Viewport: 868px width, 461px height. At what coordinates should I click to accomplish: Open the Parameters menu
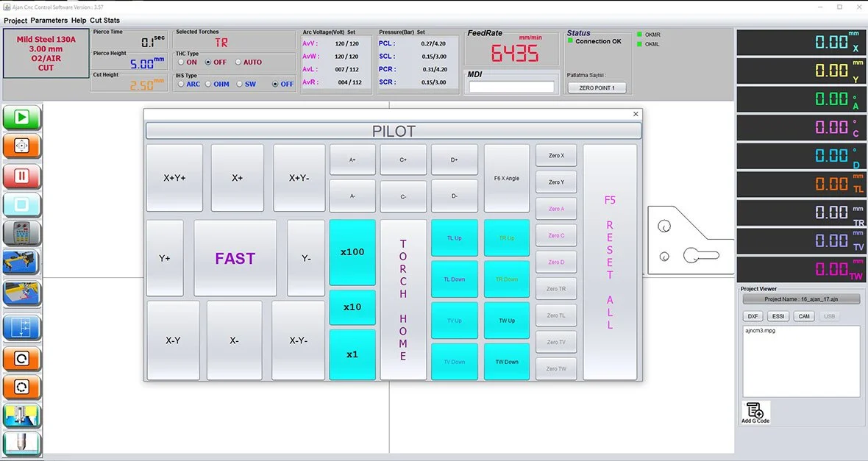point(49,21)
